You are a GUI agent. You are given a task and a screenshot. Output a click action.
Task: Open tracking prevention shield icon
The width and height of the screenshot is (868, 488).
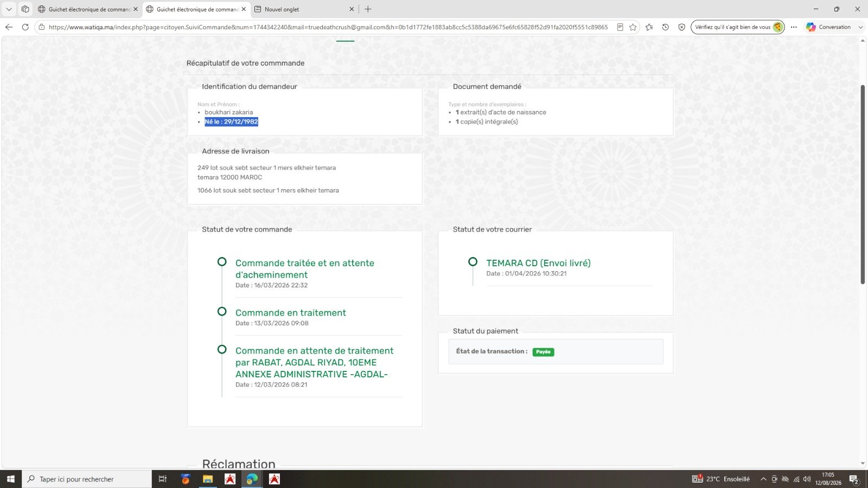(x=682, y=27)
